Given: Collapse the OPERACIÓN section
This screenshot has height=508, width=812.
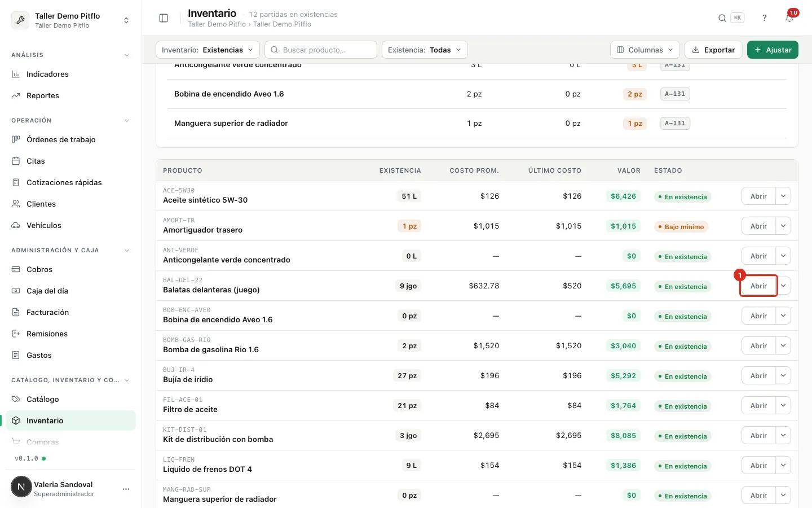Looking at the screenshot, I should click(126, 121).
